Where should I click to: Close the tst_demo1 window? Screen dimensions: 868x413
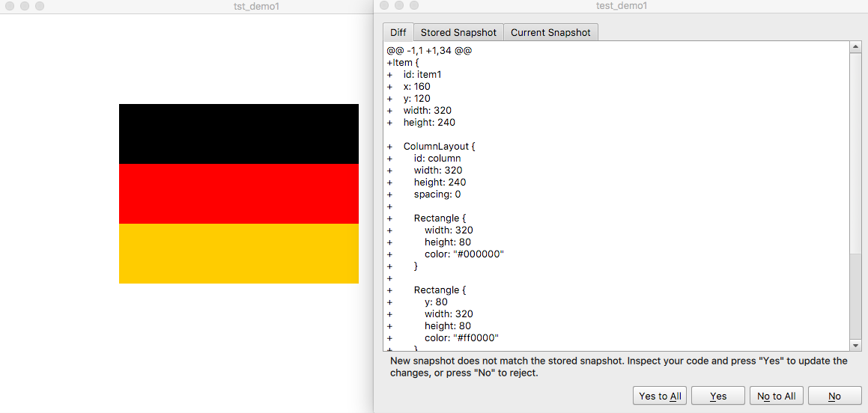8,7
